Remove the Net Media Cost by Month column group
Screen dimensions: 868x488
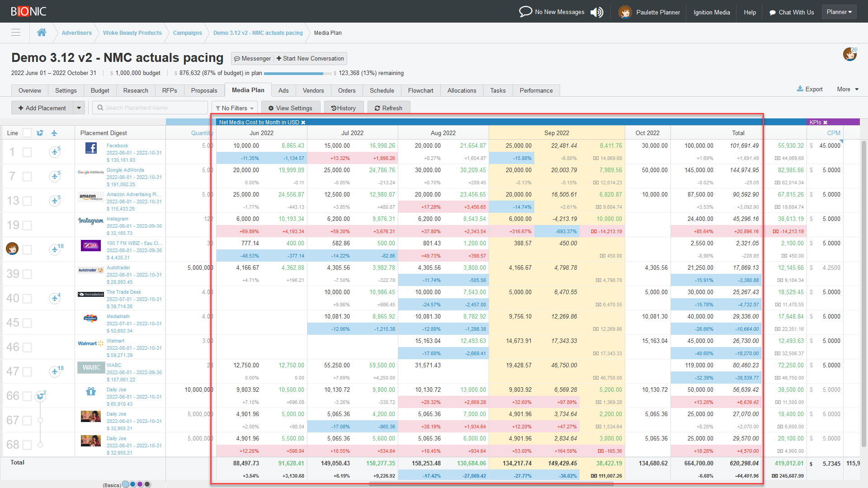click(x=303, y=122)
